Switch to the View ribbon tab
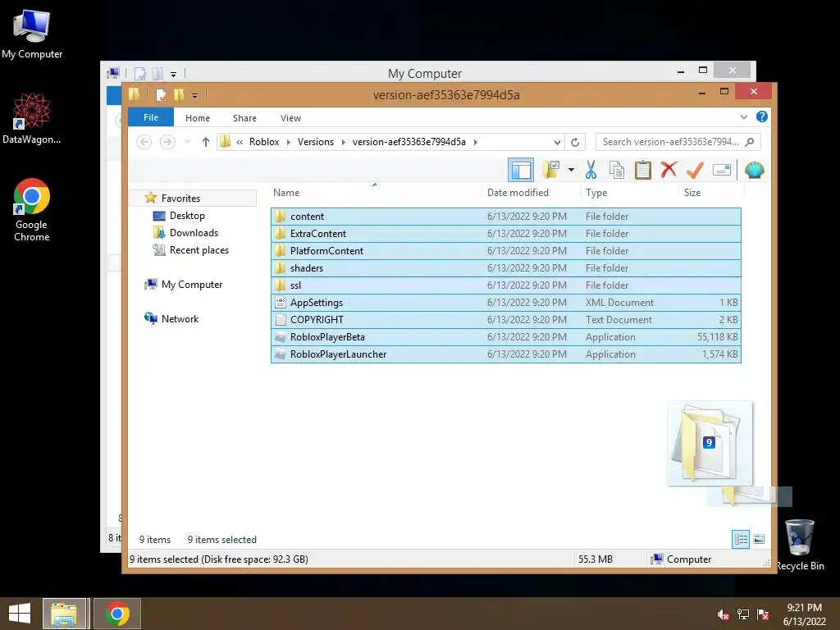This screenshot has width=840, height=630. pyautogui.click(x=291, y=118)
